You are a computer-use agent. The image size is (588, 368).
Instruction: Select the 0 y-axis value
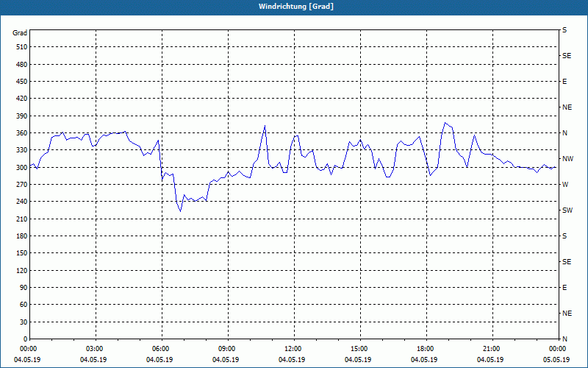point(26,339)
